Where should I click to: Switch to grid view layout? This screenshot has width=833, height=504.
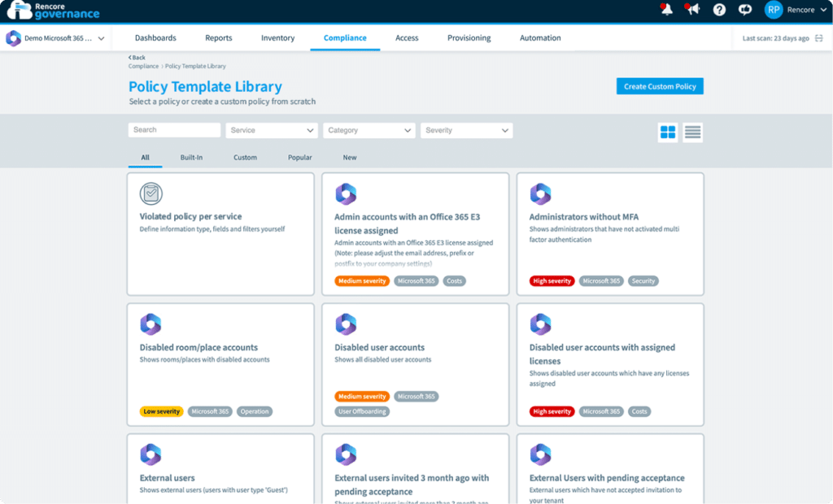668,132
